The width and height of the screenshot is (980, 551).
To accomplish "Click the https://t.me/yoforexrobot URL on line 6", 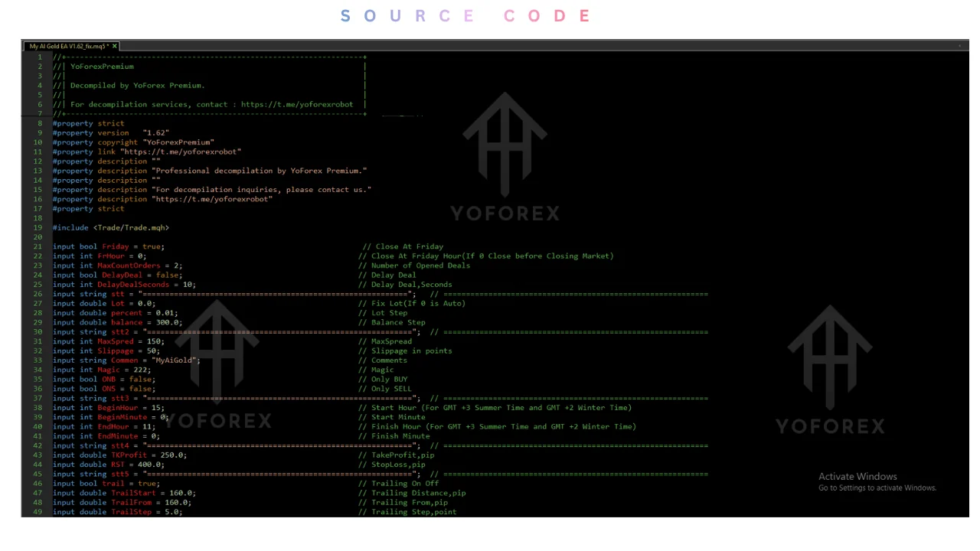I will [x=297, y=105].
